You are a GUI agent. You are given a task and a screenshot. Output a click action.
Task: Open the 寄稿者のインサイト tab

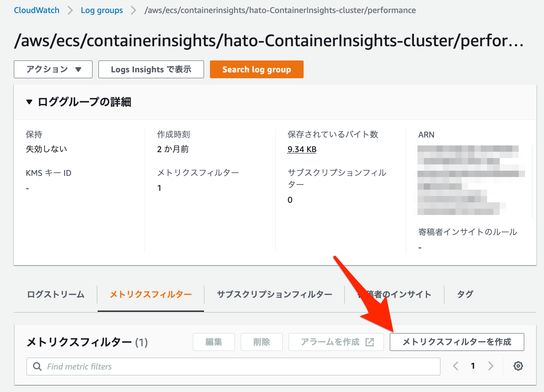pos(394,294)
